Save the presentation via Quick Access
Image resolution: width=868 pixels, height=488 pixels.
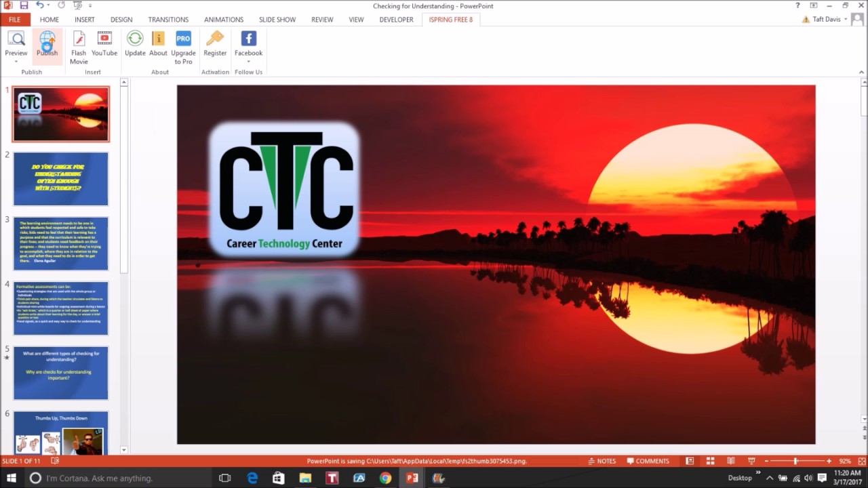click(x=24, y=5)
